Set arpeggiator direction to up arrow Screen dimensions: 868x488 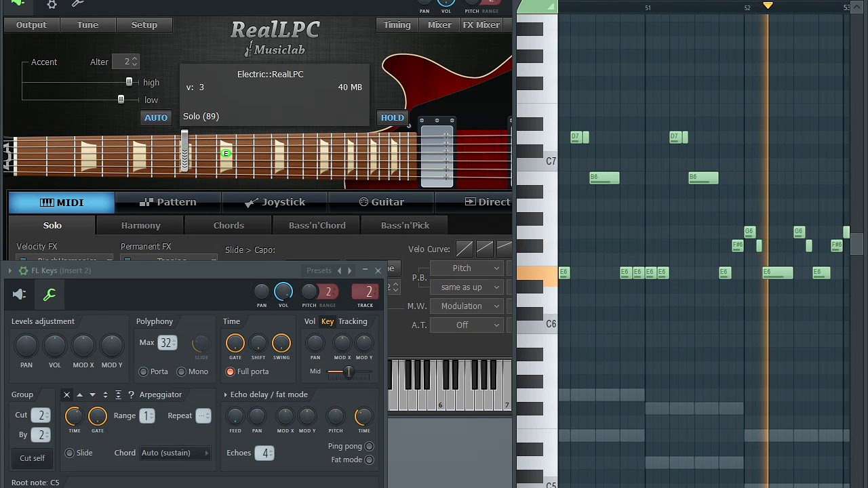pos(79,394)
